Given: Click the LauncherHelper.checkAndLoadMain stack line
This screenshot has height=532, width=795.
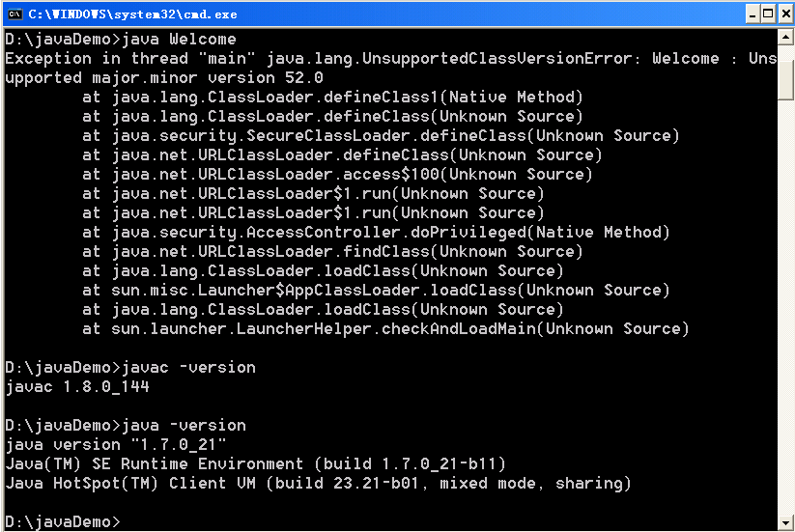Looking at the screenshot, I should 385,329.
